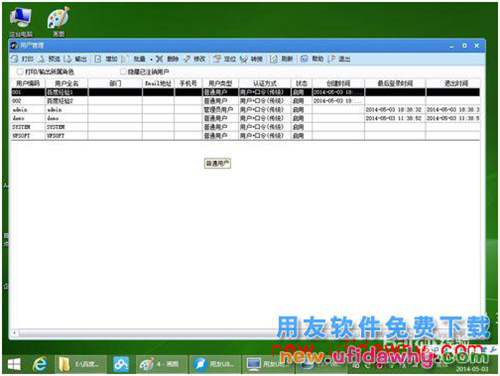The height and width of the screenshot is (376, 500).
Task: Click the blue cloud app taskbar icon
Action: [121, 364]
